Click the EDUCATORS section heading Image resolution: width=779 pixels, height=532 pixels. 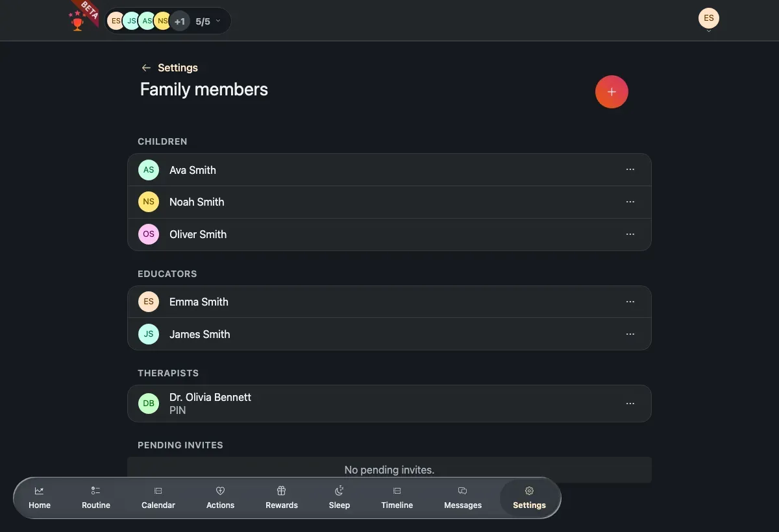click(167, 274)
